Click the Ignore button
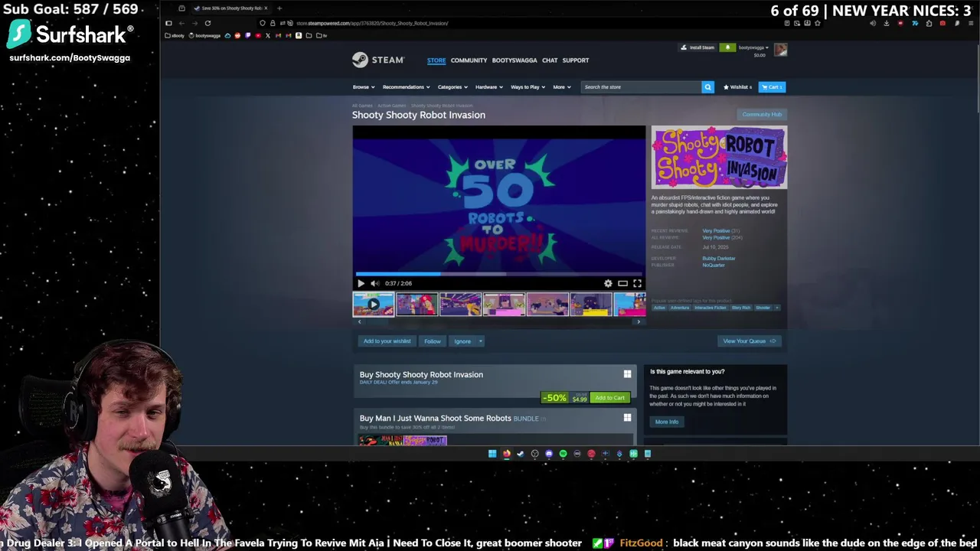Image resolution: width=980 pixels, height=551 pixels. click(x=462, y=341)
